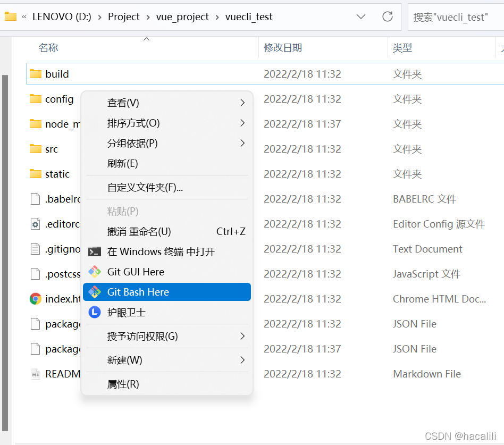Navigate to Project in breadcrumb

(x=124, y=16)
